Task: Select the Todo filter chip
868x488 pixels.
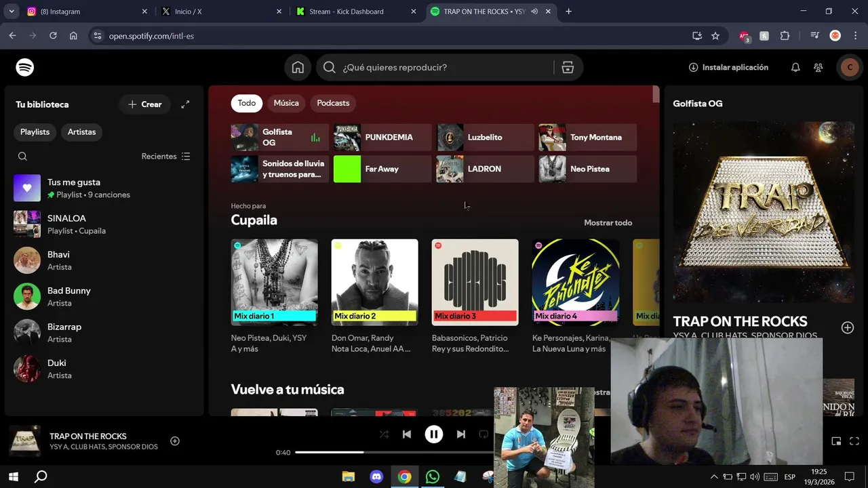Action: [247, 103]
